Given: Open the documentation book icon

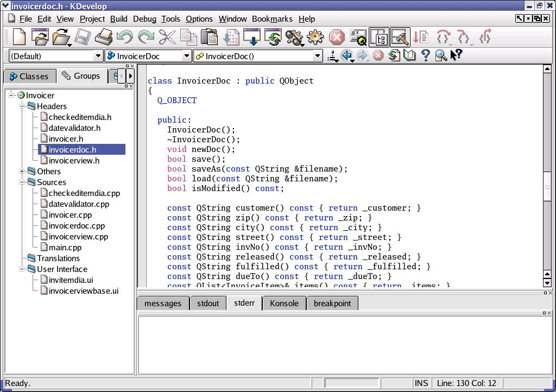Looking at the screenshot, I should 409,55.
